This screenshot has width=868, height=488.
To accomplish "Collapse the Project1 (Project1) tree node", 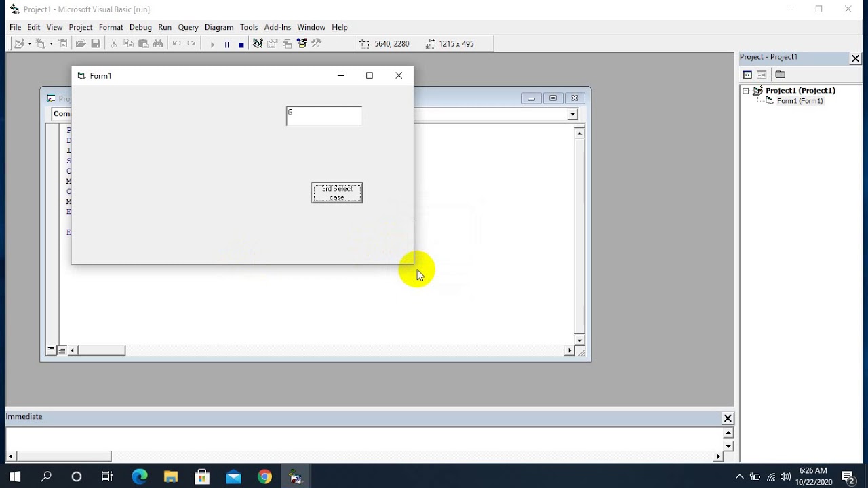I will point(746,91).
